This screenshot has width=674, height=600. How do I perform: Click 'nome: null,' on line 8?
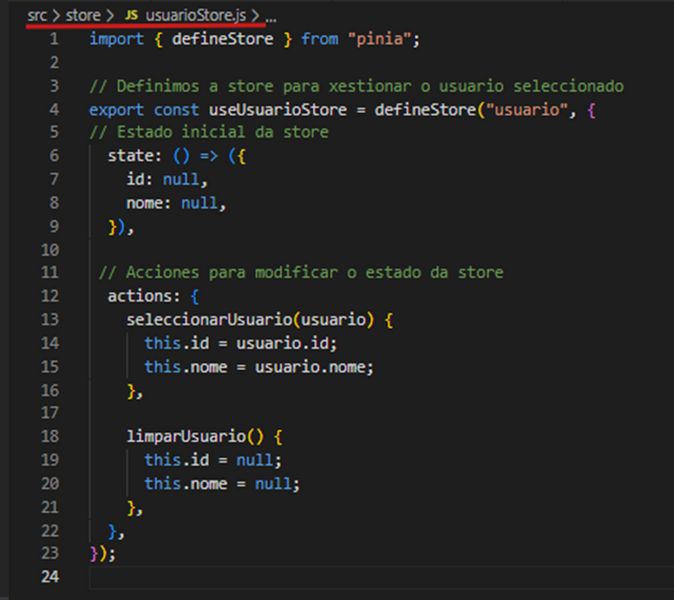(176, 203)
